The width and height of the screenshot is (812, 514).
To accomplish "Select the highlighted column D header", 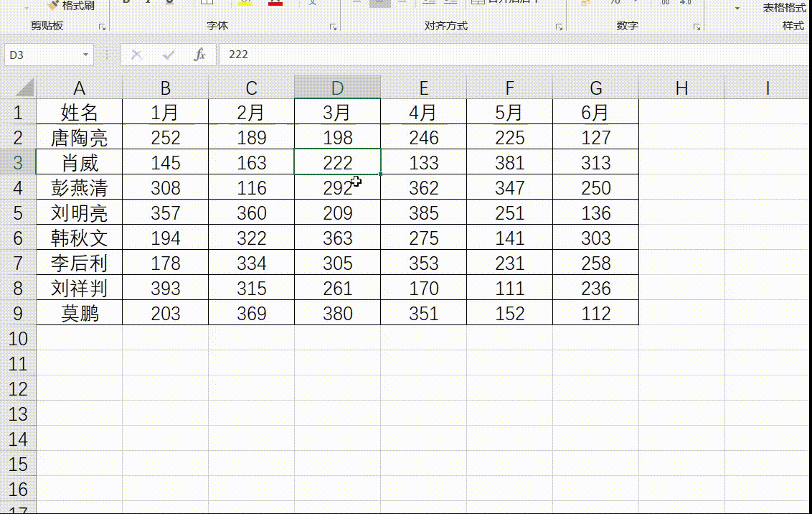I will (337, 88).
